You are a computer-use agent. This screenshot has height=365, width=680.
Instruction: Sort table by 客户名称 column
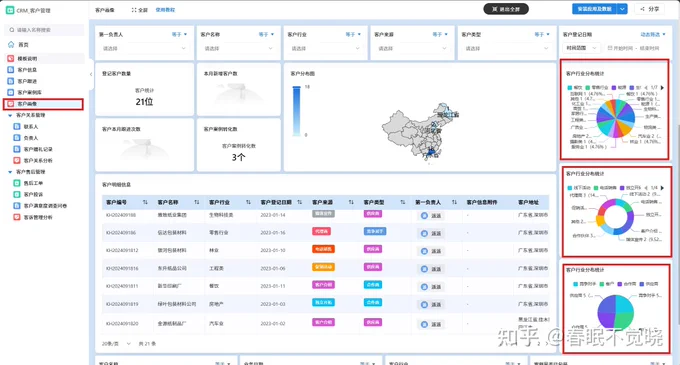[x=197, y=202]
